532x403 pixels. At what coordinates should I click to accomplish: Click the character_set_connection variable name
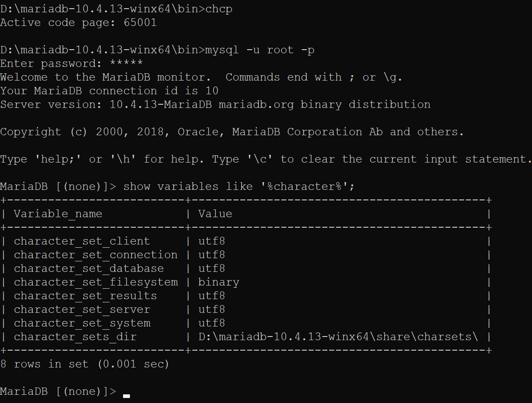[96, 255]
